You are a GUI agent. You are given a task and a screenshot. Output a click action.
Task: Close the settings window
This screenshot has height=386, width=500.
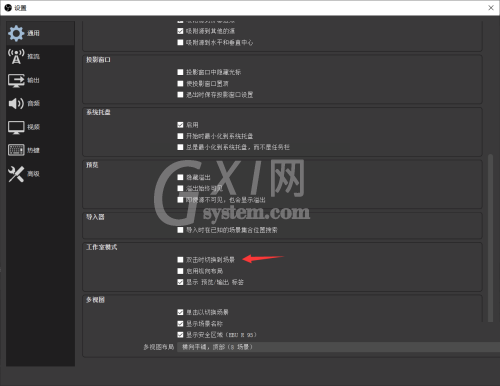491,8
